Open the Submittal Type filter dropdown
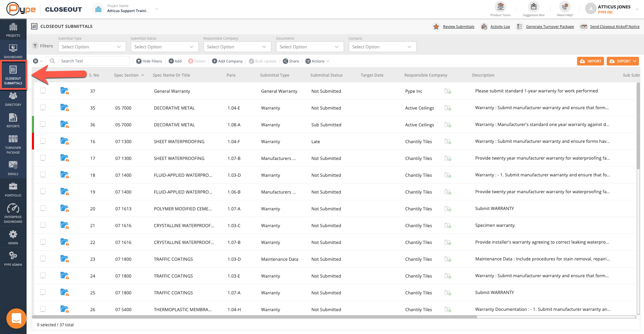The height and width of the screenshot is (334, 644). point(92,47)
